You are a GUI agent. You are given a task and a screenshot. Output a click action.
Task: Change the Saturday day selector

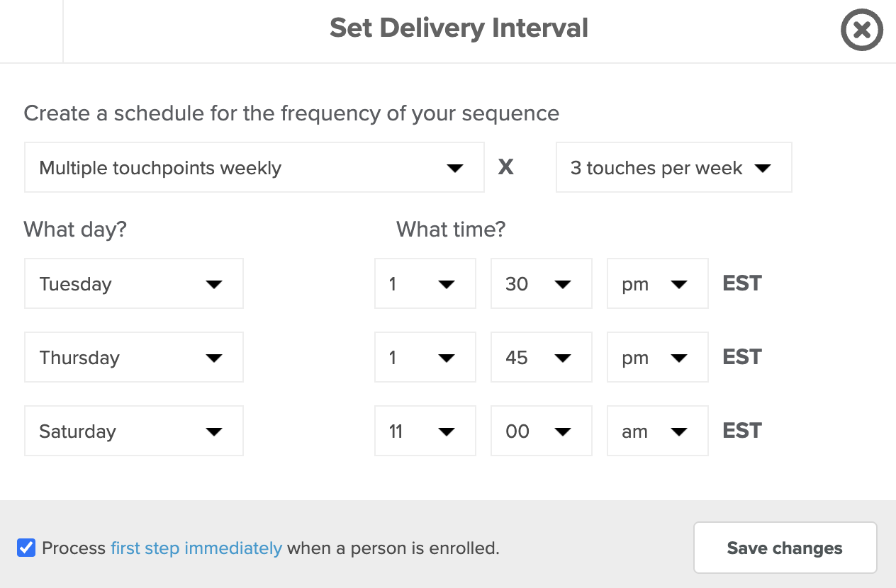point(134,431)
